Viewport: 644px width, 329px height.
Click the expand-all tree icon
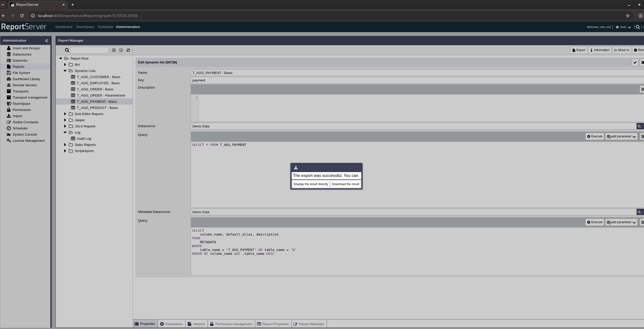coord(114,50)
